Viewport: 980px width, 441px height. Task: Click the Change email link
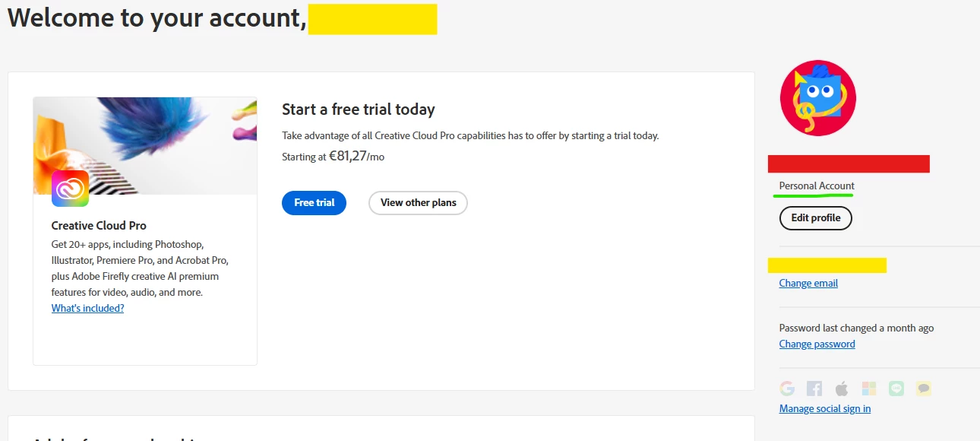tap(808, 283)
